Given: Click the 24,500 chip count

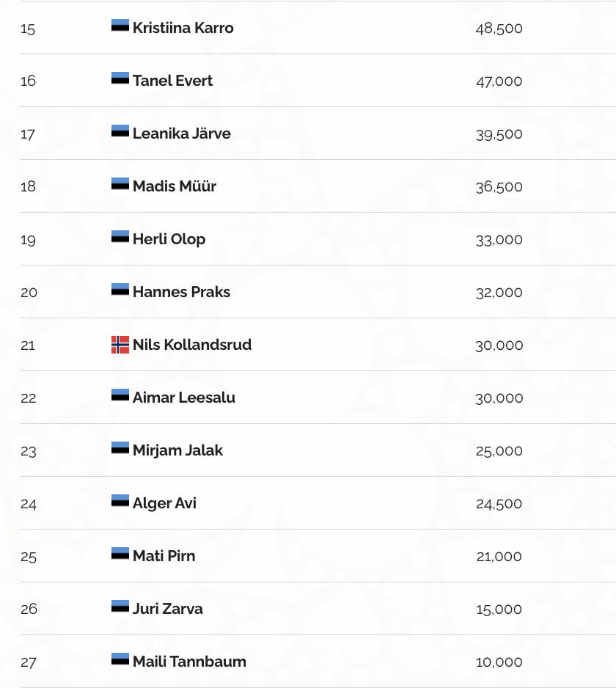Looking at the screenshot, I should (499, 503).
